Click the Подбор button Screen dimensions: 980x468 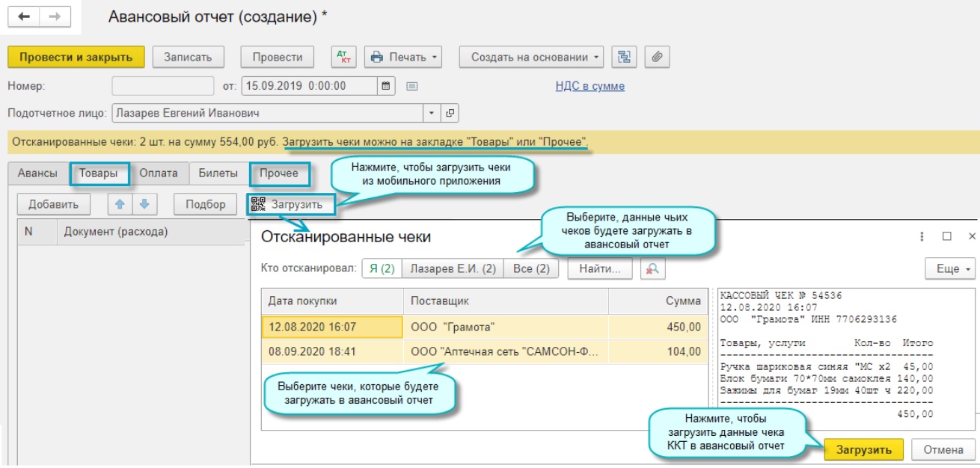tap(206, 204)
